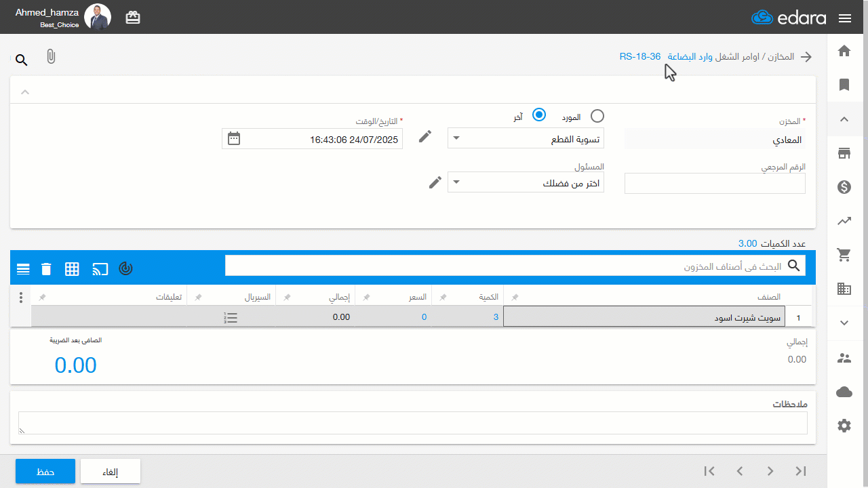Go back with the breadcrumb arrow
868x488 pixels.
coord(806,57)
